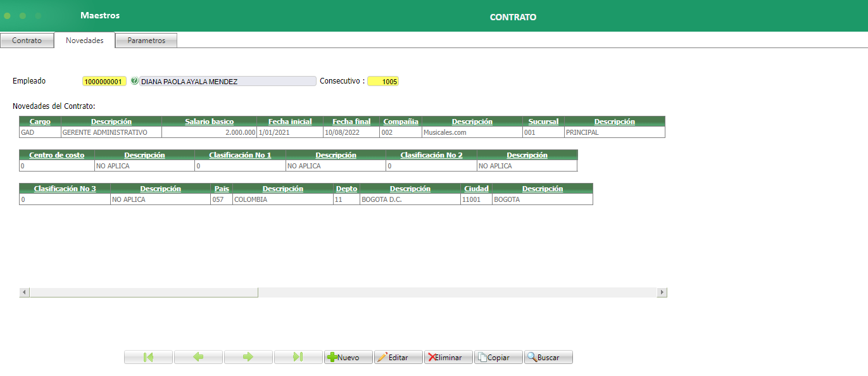This screenshot has height=376, width=868.
Task: Select the GAD cargo cell
Action: [40, 133]
